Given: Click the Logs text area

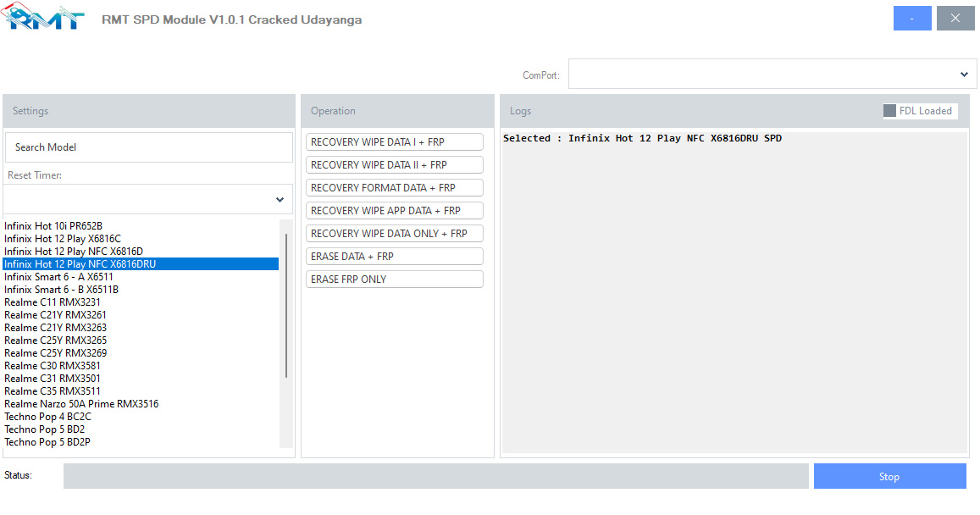Looking at the screenshot, I should 734,292.
